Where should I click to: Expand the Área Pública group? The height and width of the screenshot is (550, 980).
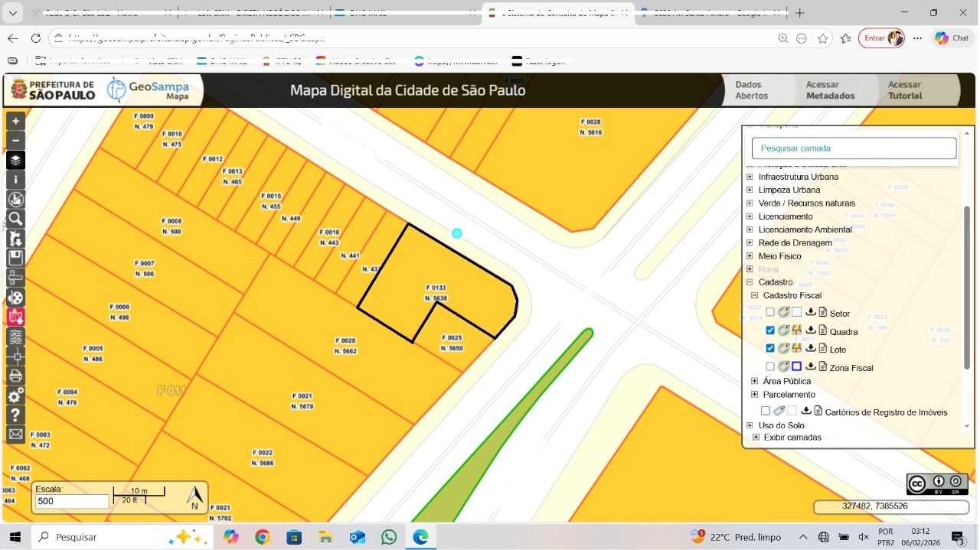pos(755,381)
